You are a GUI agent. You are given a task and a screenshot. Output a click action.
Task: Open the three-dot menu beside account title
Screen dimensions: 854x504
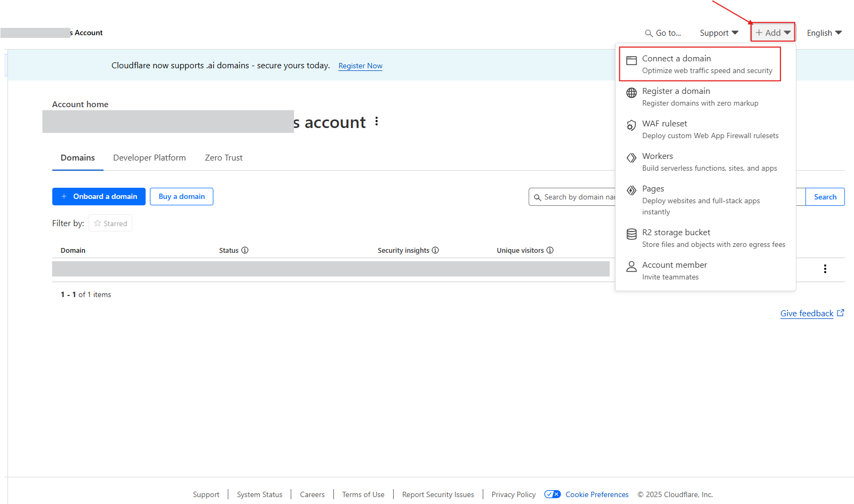click(377, 121)
